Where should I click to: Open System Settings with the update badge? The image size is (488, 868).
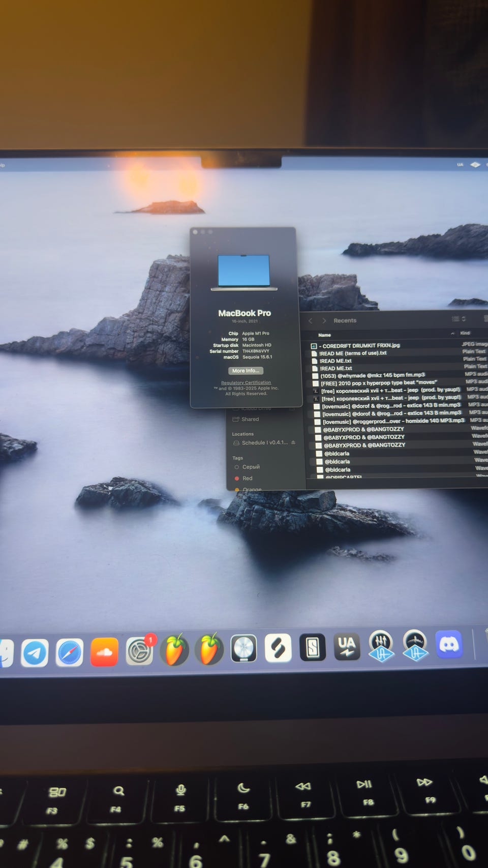click(139, 651)
